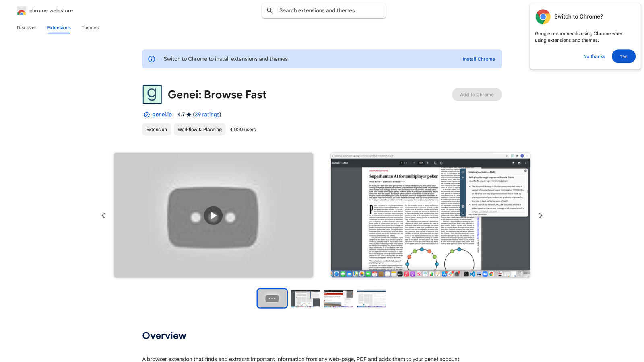Select the Extensions tab

point(59,28)
